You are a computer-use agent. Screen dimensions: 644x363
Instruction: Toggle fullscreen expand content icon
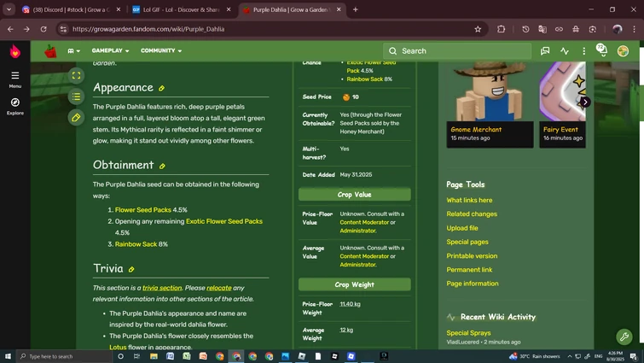76,75
